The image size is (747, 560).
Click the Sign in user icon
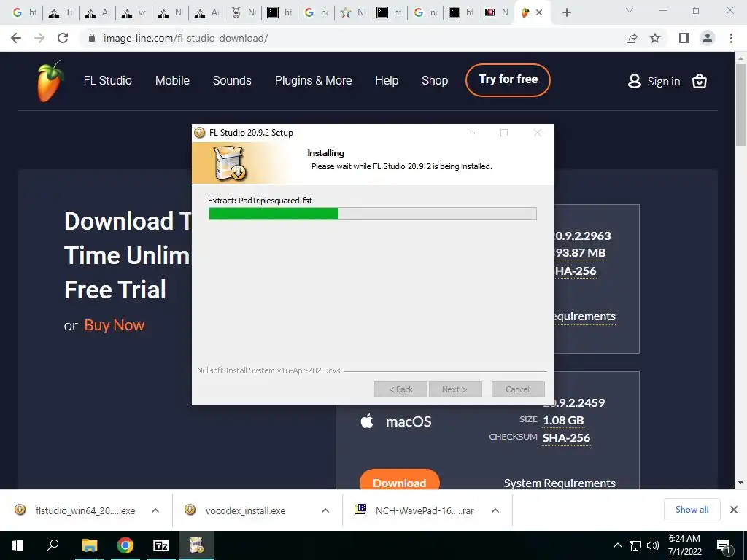[x=635, y=81]
